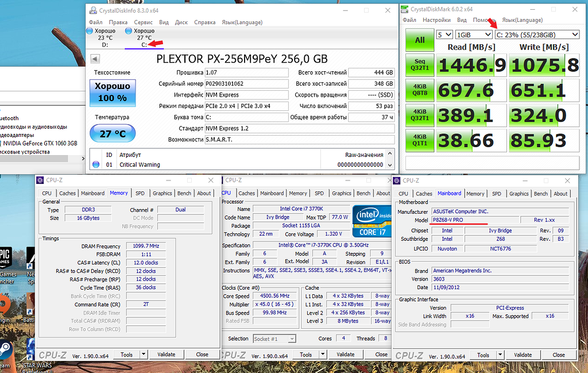Viewport: 588px width, 373px height.
Task: Click the CrystalDiskInfo title bar app icon
Action: (x=93, y=10)
